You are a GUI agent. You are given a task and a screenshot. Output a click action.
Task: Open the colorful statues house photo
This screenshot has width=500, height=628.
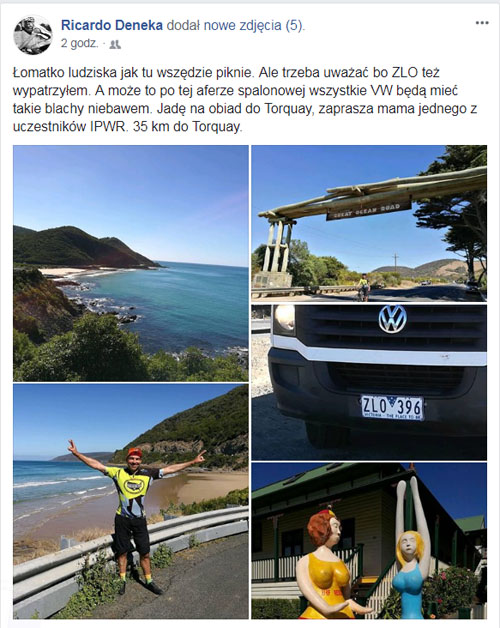tap(369, 541)
